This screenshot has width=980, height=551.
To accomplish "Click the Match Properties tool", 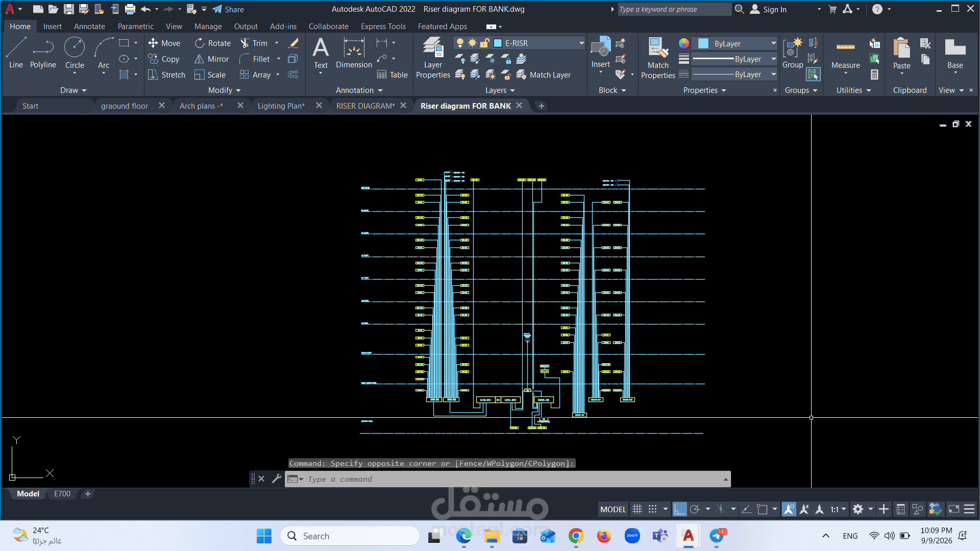I will point(658,58).
